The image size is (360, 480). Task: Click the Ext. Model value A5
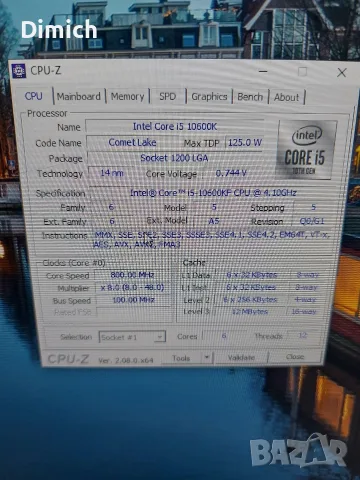tap(214, 221)
